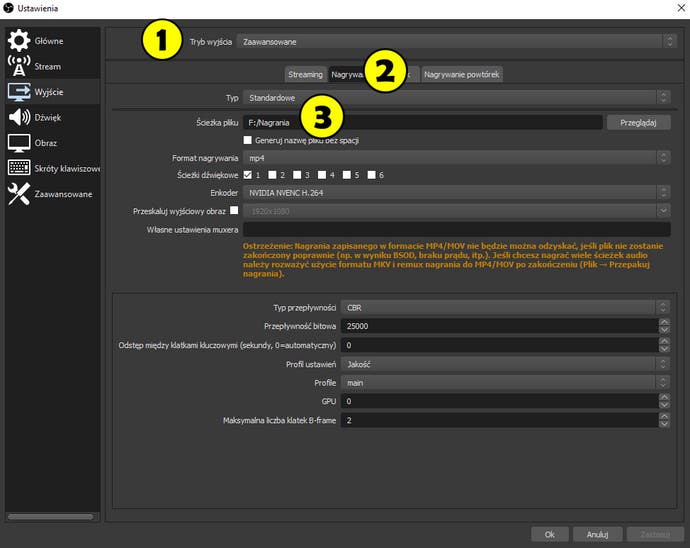Open Typ przepływności CBR dropdown
The height and width of the screenshot is (548, 690).
[x=506, y=307]
